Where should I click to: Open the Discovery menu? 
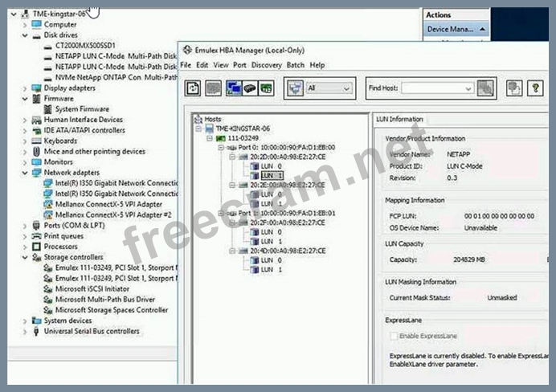[x=267, y=65]
